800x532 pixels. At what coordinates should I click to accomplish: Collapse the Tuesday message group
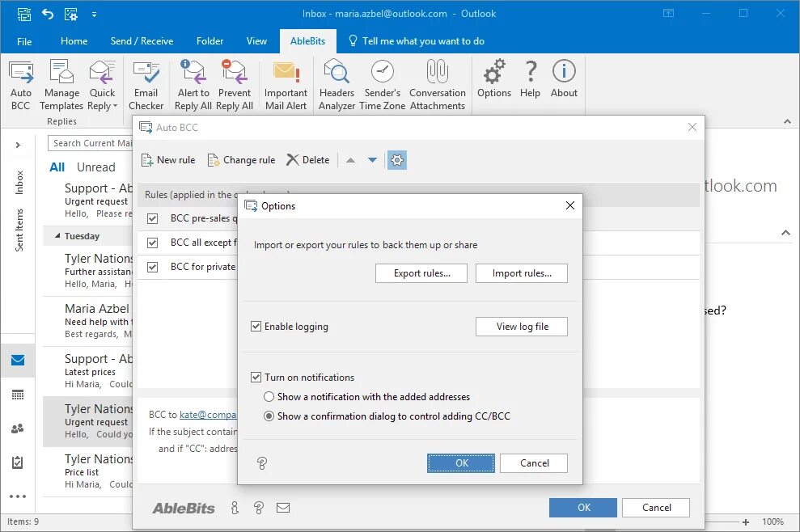pyautogui.click(x=57, y=236)
